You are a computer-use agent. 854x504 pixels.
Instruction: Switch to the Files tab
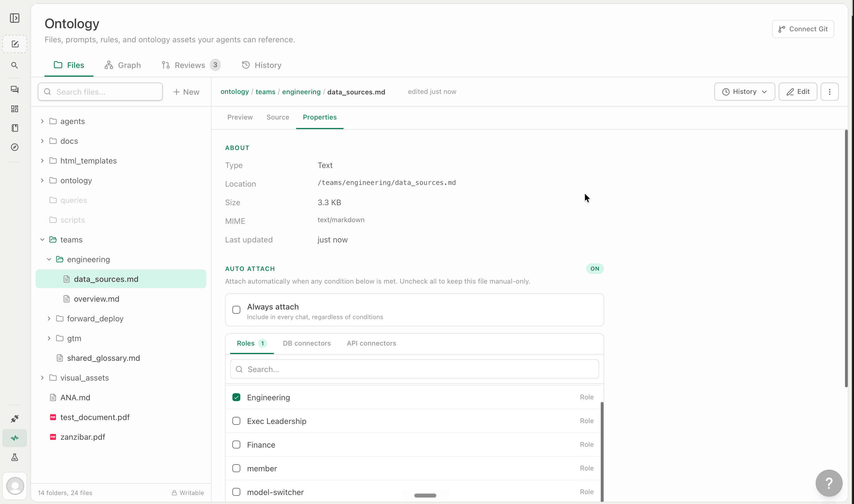69,65
